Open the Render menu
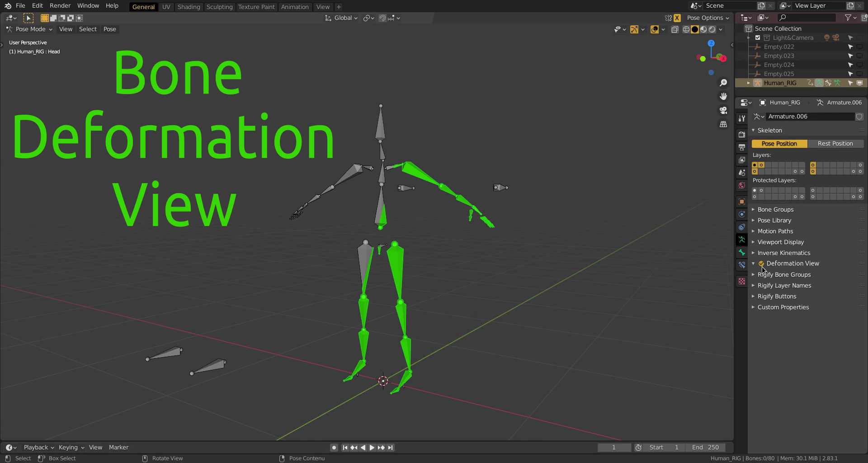The height and width of the screenshot is (463, 868). click(x=60, y=6)
